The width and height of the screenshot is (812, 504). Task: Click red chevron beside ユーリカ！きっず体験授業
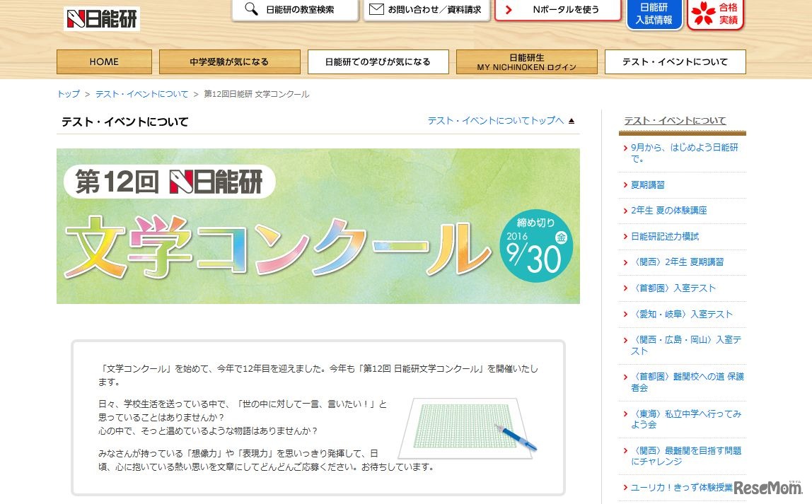coord(625,488)
